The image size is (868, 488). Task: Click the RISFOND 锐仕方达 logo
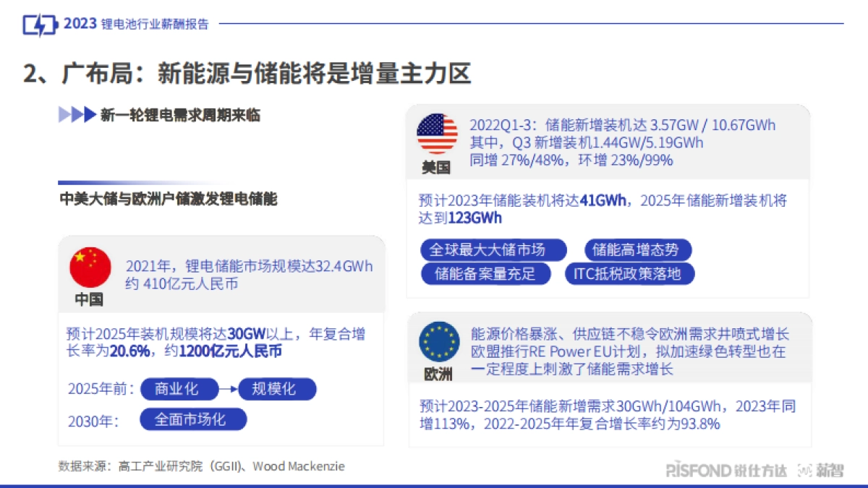click(x=726, y=470)
